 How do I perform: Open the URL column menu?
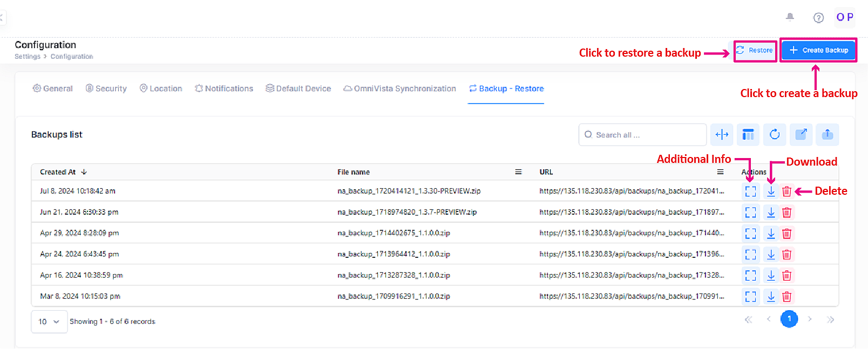(x=720, y=172)
